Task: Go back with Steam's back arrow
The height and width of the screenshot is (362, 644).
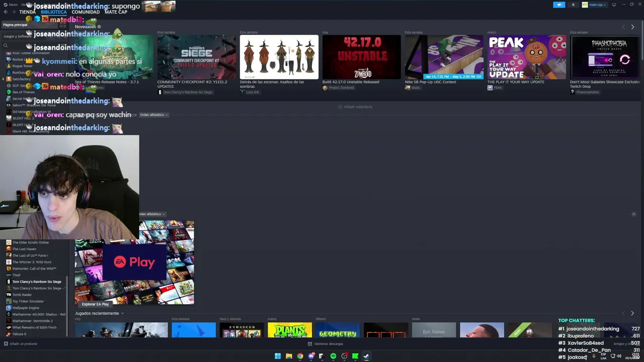Action: (x=6, y=12)
